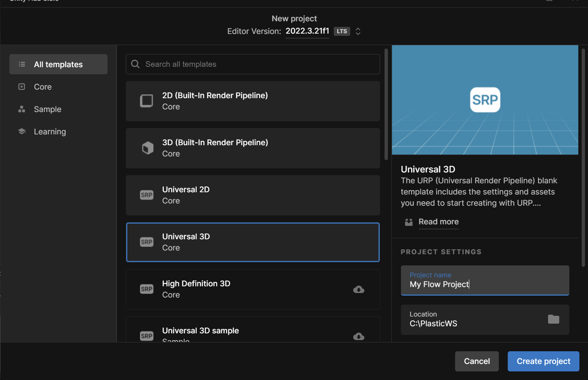Viewport: 588px width, 380px height.
Task: Click the template list scrollbar
Action: [386, 105]
